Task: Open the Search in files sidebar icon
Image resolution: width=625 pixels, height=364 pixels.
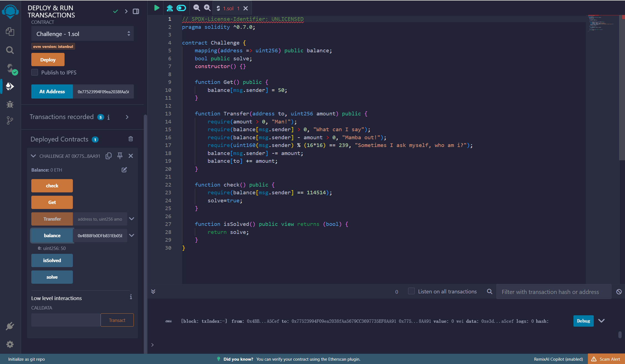Action: (10, 50)
